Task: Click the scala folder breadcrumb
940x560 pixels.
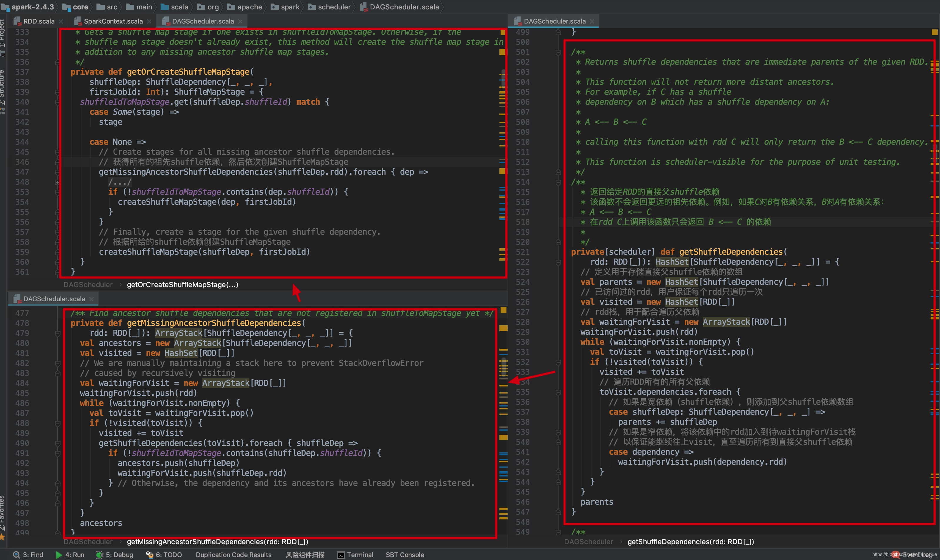Action: 175,7
